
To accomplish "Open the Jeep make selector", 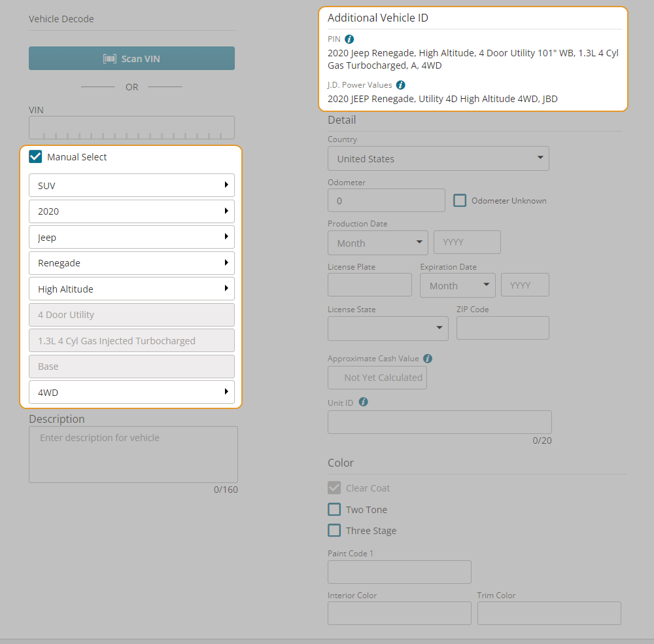I will coord(132,237).
